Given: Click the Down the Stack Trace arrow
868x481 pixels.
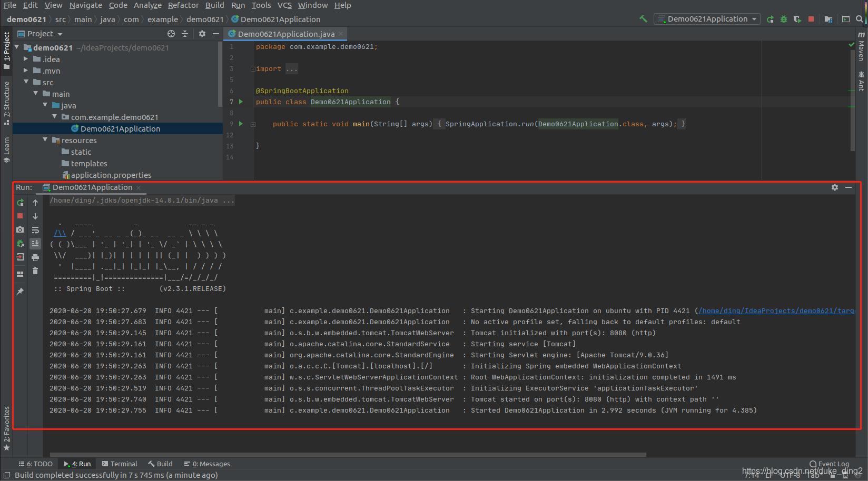Looking at the screenshot, I should click(35, 216).
